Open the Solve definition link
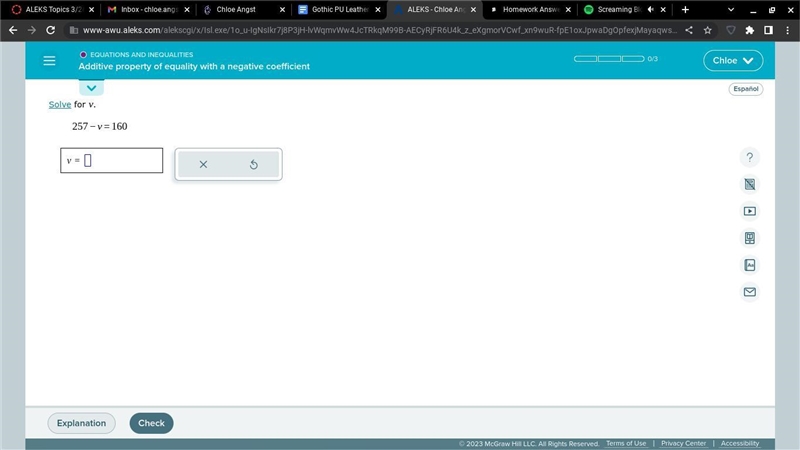The height and width of the screenshot is (450, 800). (60, 104)
